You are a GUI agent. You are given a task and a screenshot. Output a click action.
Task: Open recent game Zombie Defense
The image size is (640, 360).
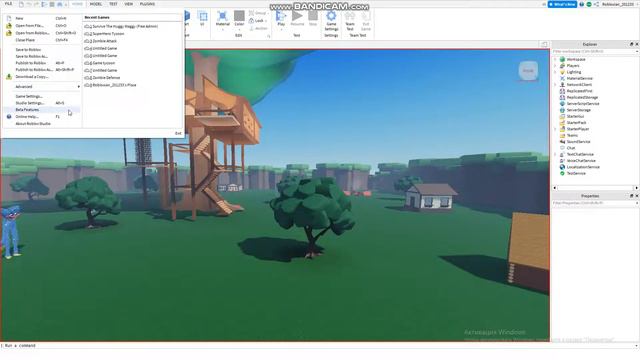pyautogui.click(x=106, y=78)
